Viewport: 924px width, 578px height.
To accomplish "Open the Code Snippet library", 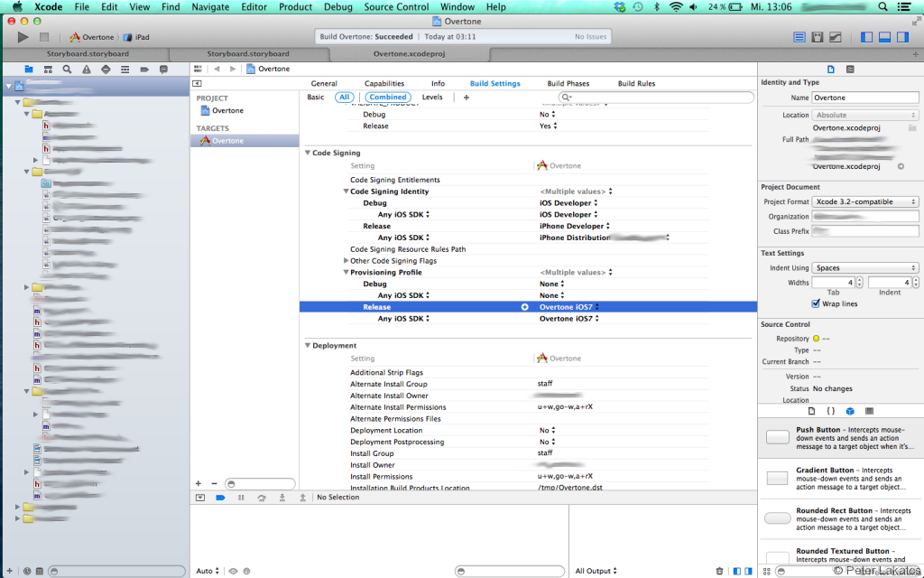I will coord(830,411).
